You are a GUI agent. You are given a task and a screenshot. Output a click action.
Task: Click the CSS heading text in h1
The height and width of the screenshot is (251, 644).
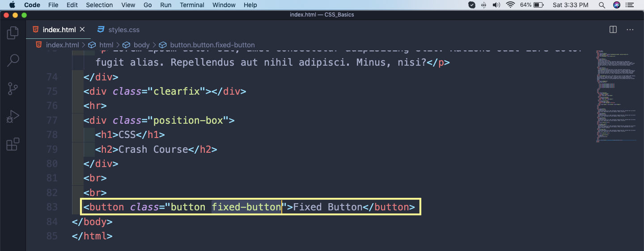tap(127, 134)
